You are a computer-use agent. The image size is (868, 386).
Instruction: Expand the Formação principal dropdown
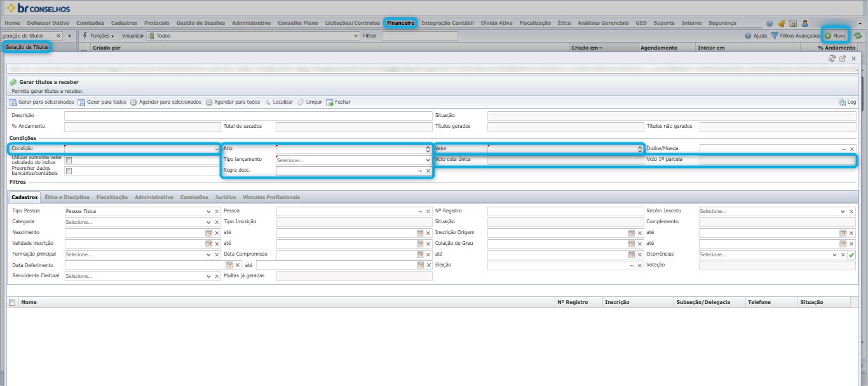[208, 254]
